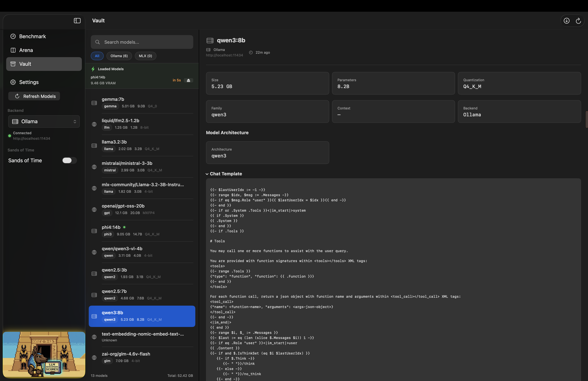Viewport: 588px width, 381px height.
Task: Eject the loaded phi4:14b model
Action: [188, 80]
